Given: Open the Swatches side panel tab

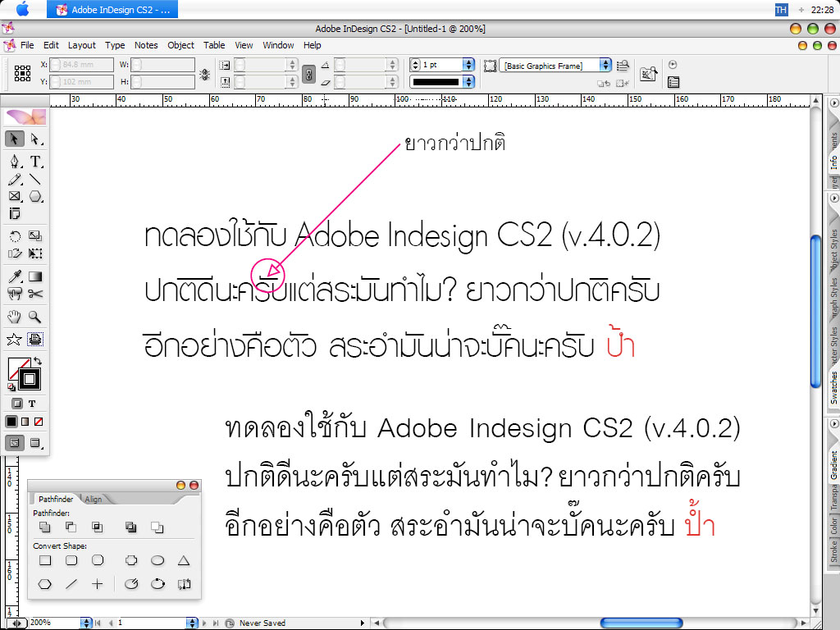Looking at the screenshot, I should point(833,388).
